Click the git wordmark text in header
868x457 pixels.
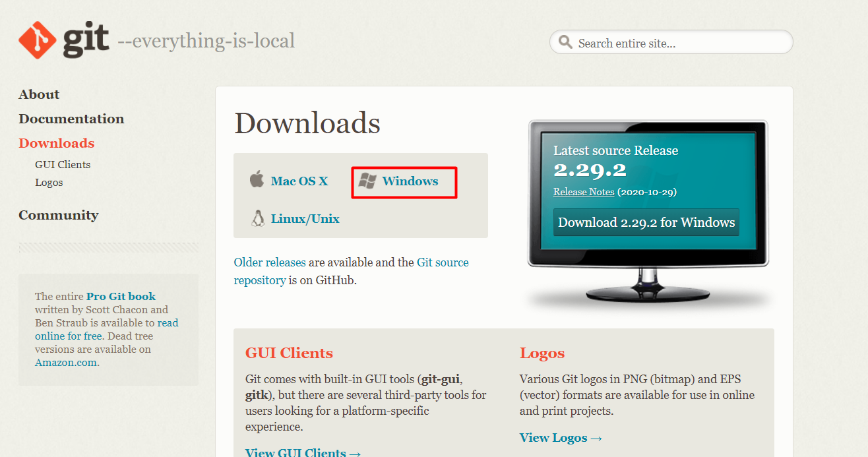coord(86,41)
